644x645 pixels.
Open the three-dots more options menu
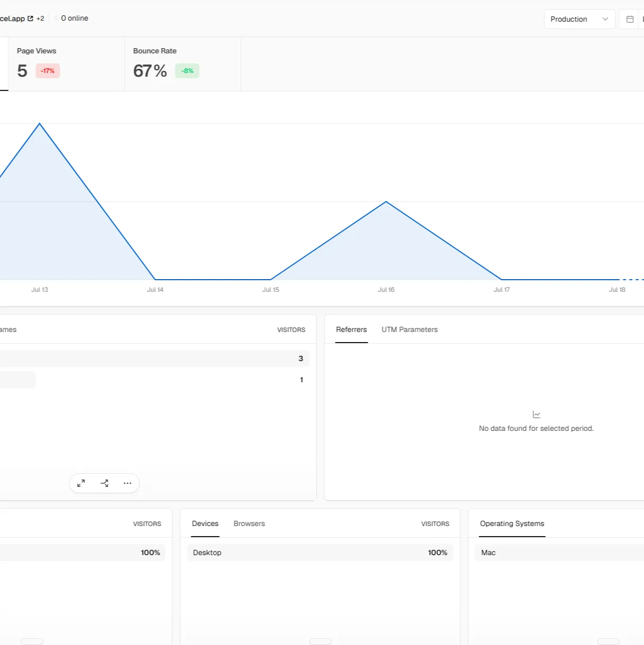click(x=127, y=483)
